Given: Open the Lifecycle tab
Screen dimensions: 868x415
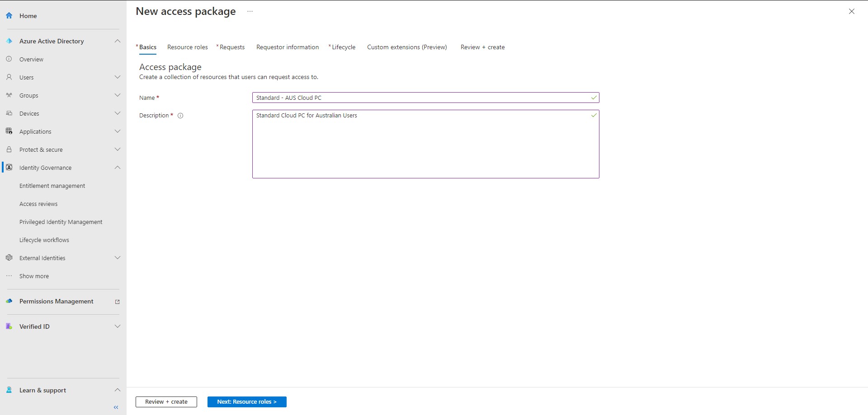Looking at the screenshot, I should coord(343,47).
